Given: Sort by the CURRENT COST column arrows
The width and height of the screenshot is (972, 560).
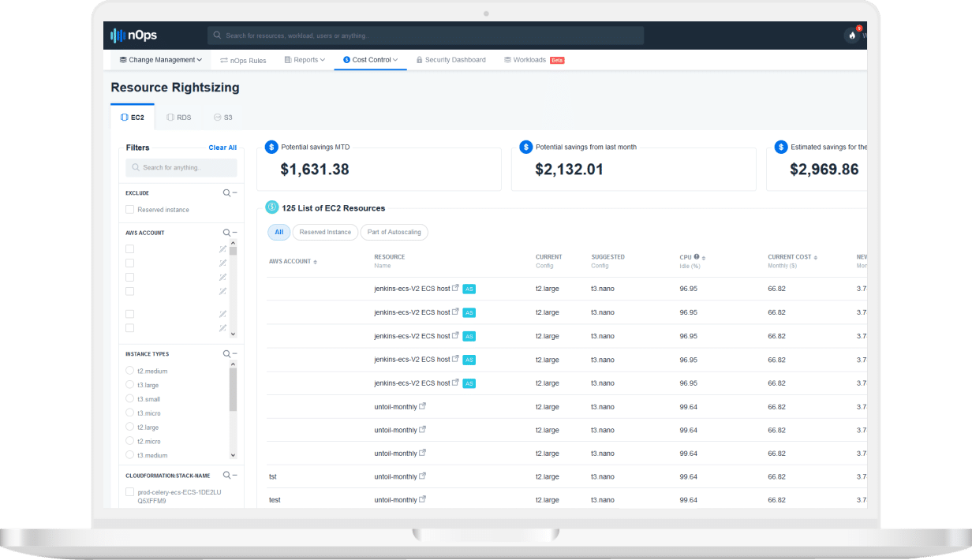Looking at the screenshot, I should pyautogui.click(x=816, y=257).
